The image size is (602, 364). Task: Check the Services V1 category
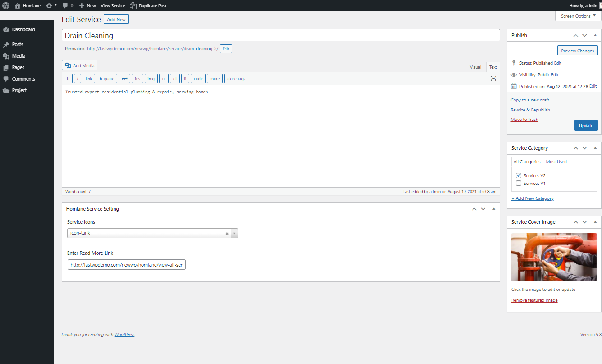[x=519, y=183]
